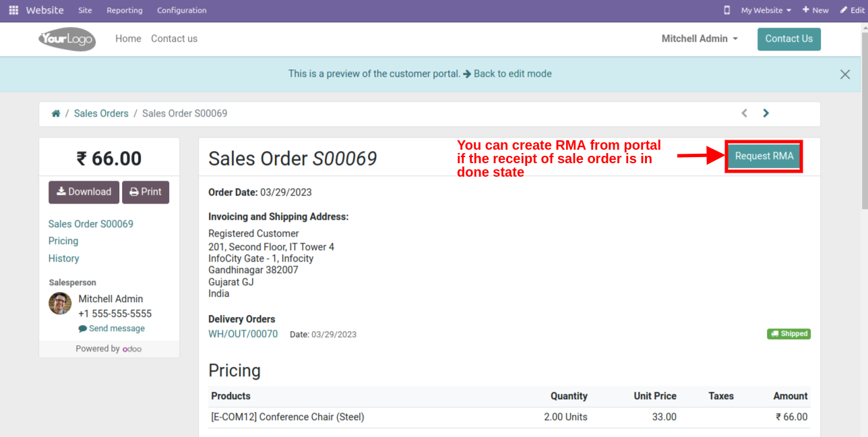Viewport: 868px width, 437px height.
Task: Open the Reporting menu
Action: 125,10
